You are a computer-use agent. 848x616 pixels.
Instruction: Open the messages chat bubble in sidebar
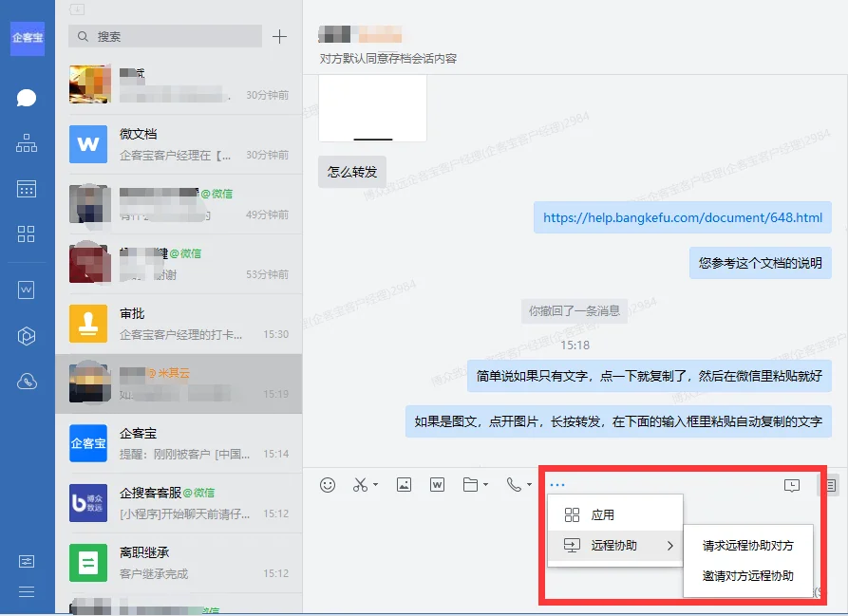27,98
